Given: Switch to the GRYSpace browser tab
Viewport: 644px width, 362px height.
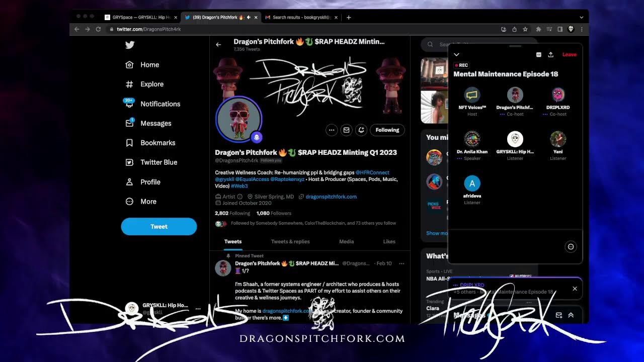Looking at the screenshot, I should point(141,17).
